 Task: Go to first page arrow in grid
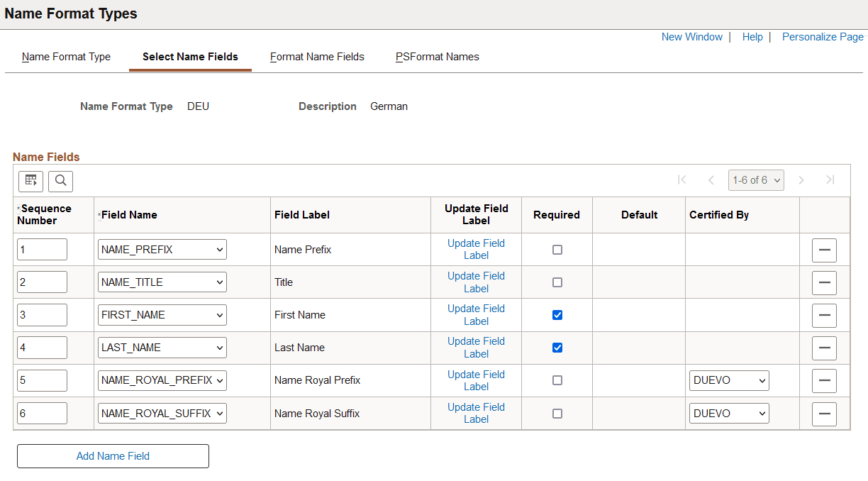(681, 180)
